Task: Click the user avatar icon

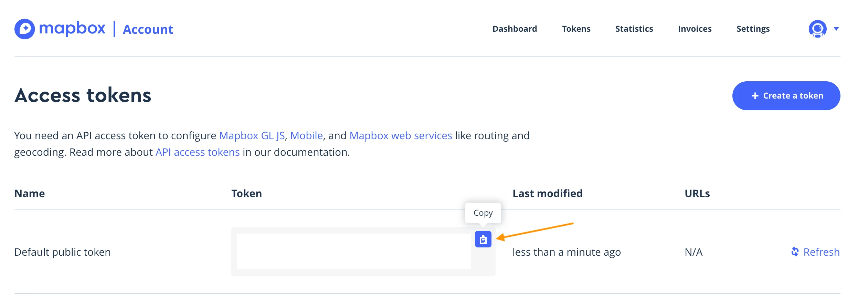Action: point(817,29)
